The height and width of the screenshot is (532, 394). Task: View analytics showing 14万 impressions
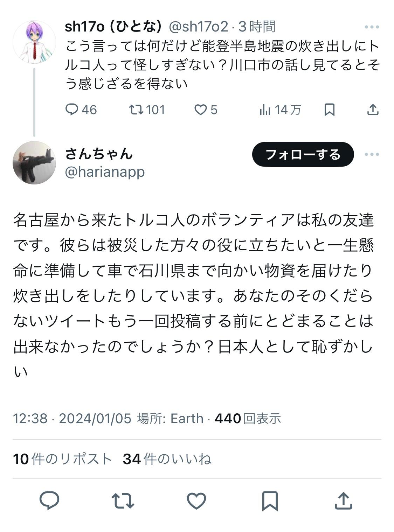265,110
